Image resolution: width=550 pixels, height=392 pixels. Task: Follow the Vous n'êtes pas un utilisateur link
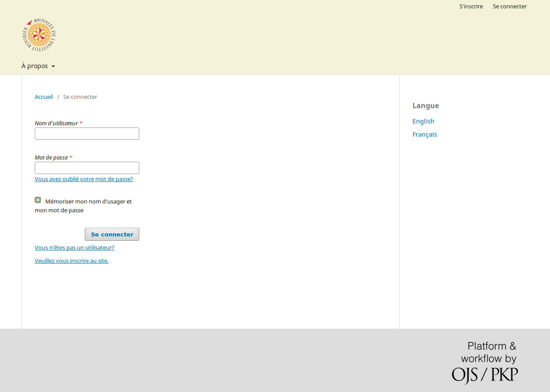(x=74, y=248)
